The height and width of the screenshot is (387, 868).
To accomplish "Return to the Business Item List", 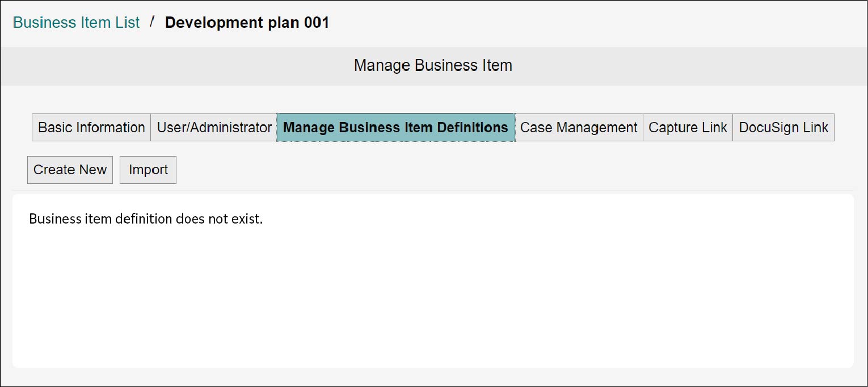I will coord(76,23).
